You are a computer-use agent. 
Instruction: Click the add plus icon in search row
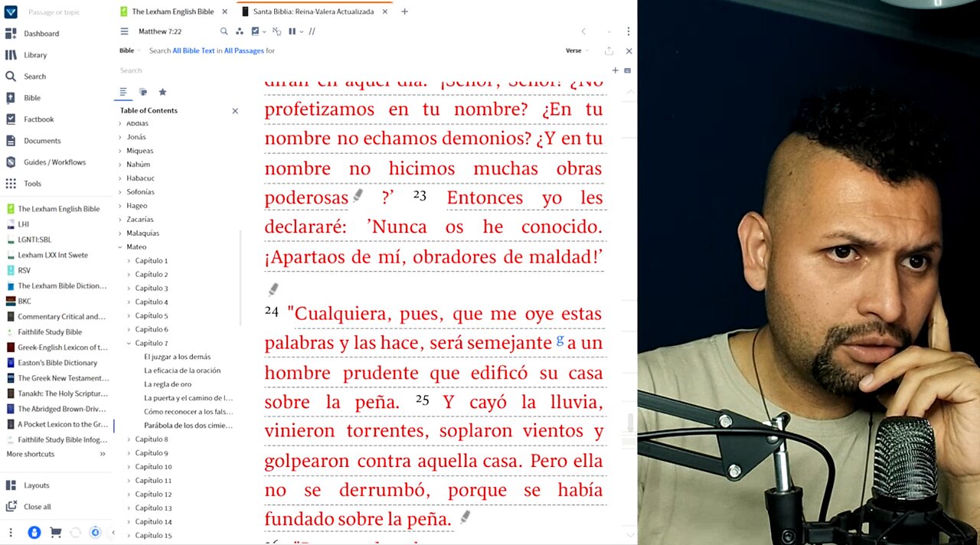pyautogui.click(x=615, y=70)
